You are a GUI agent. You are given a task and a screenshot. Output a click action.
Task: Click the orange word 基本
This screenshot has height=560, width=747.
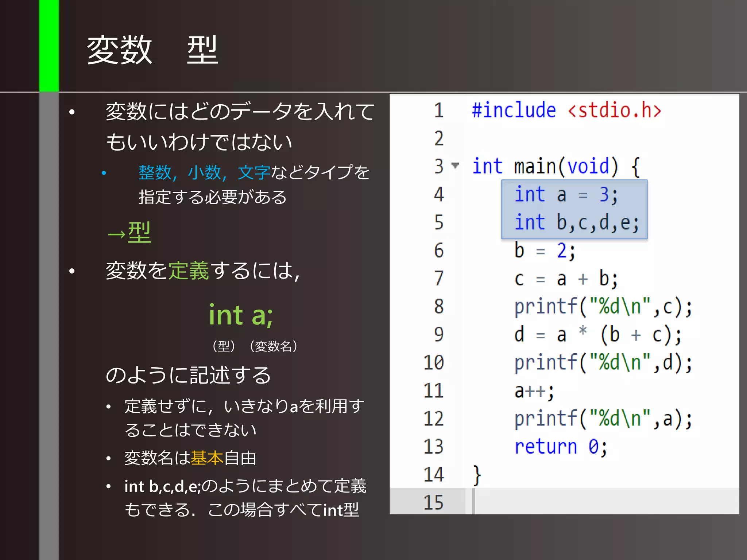pos(207,458)
